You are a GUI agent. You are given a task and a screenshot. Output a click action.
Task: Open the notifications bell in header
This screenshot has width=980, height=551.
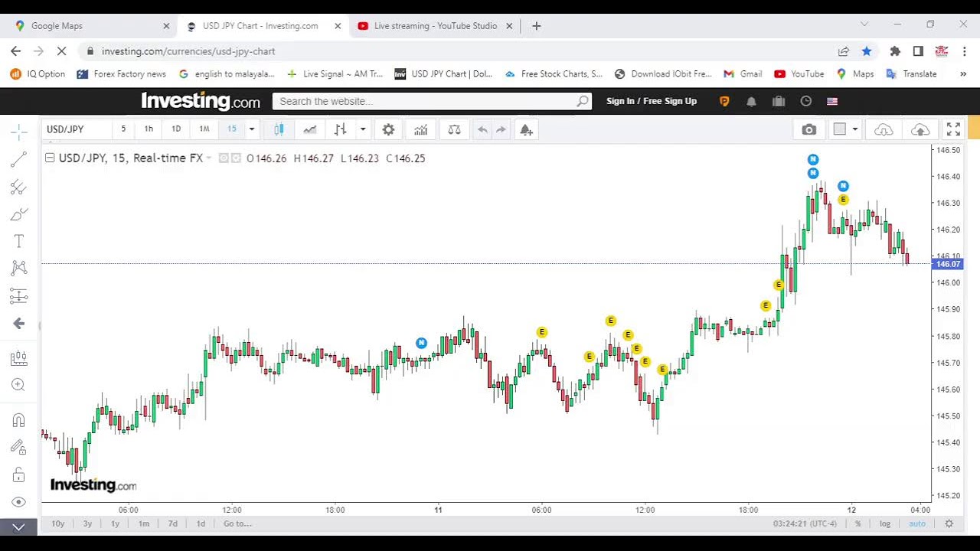[x=751, y=101]
